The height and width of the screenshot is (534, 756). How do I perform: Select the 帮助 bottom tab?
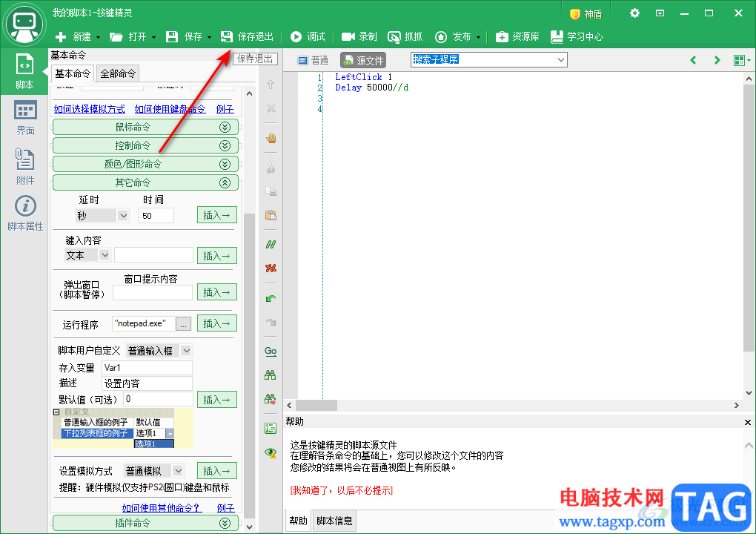299,521
